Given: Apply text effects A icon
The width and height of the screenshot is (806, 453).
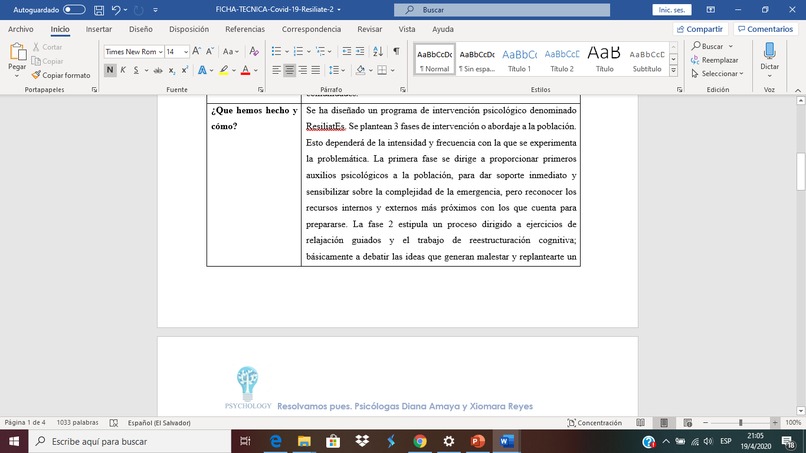Looking at the screenshot, I should coord(202,70).
